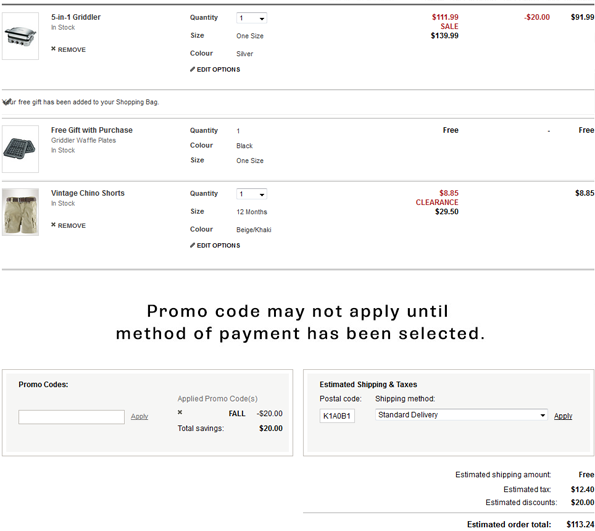Screen dimensions: 595x531
Task: Open the Free Gift with Purchase title
Action: click(92, 130)
